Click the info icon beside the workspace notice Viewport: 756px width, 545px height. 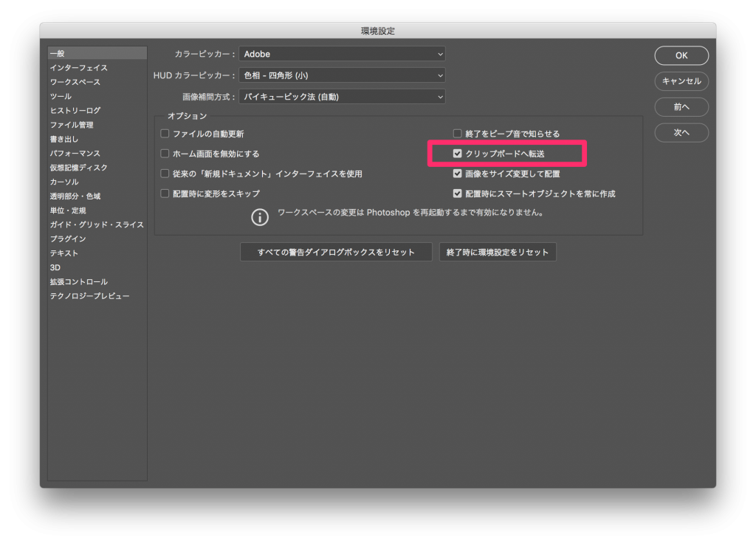point(260,217)
